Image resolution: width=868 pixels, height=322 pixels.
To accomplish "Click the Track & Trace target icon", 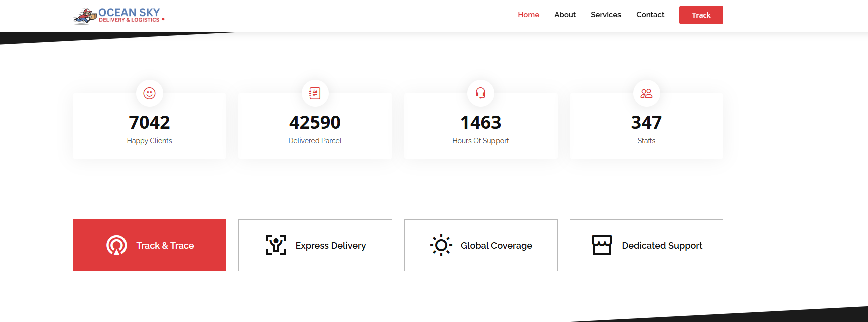I will [116, 245].
